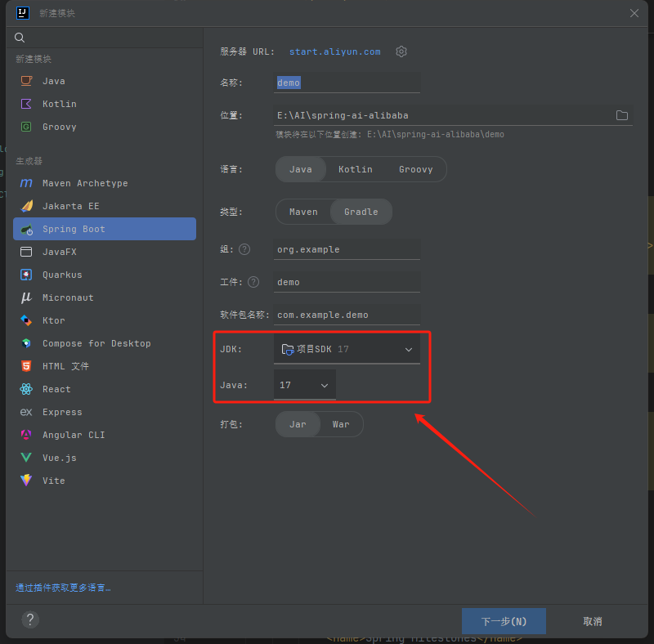Select Groovy as the language
The image size is (654, 644).
click(416, 169)
